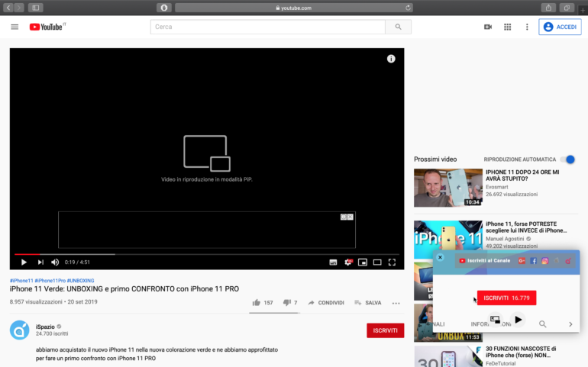Close the overlay ad banner
This screenshot has width=588, height=367.
tap(351, 217)
